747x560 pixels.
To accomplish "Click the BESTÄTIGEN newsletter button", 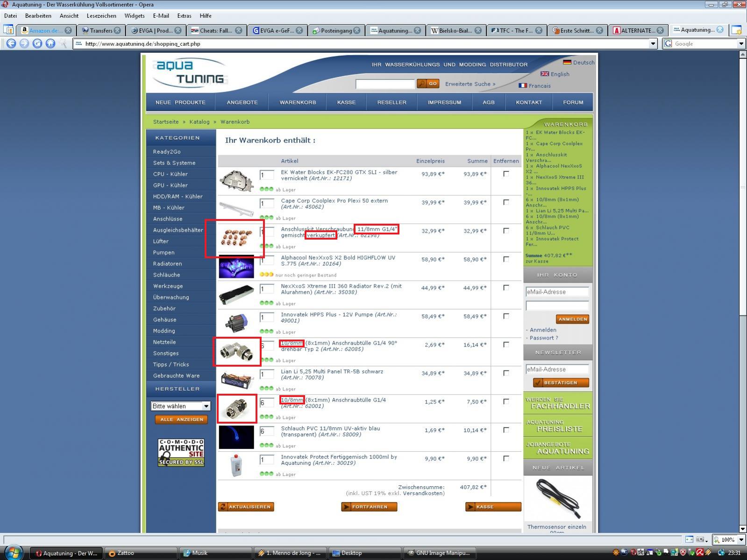I will point(561,383).
